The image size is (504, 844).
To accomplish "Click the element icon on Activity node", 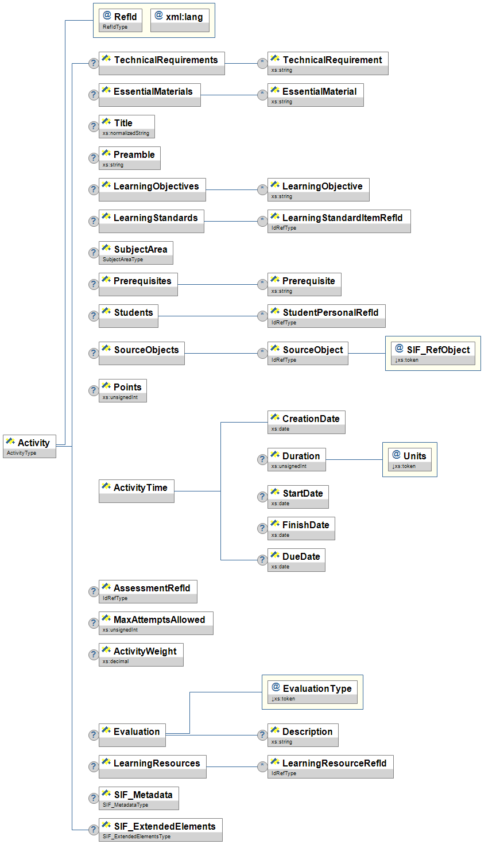I will point(10,442).
